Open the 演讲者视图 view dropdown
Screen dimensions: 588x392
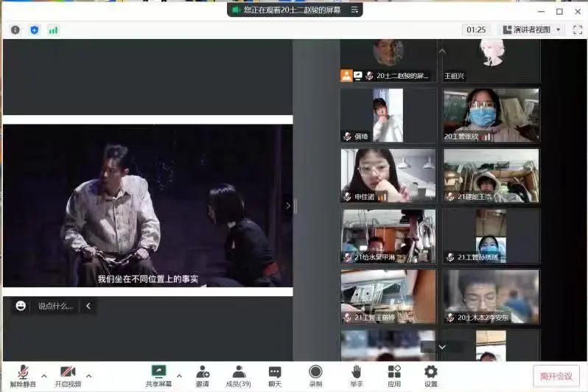click(531, 29)
